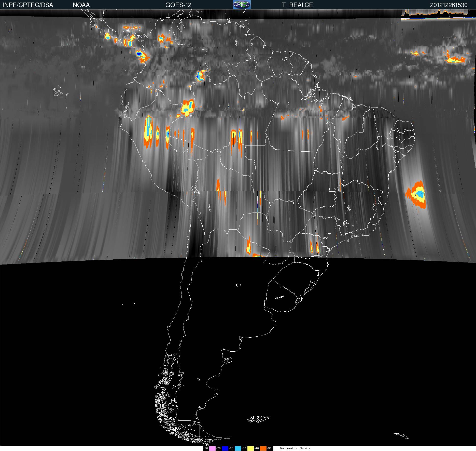Pick the orange legend swatch after -40
Viewport: 476px width, 451px height.
pyautogui.click(x=263, y=448)
